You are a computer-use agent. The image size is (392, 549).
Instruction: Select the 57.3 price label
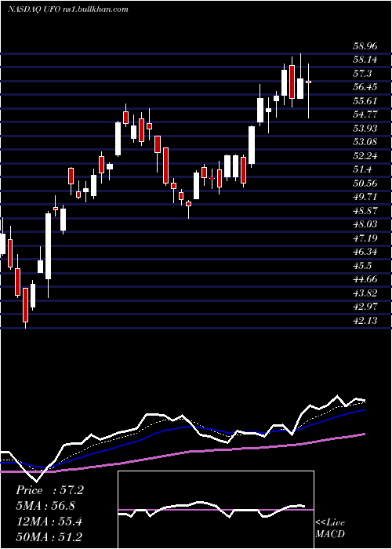[362, 74]
